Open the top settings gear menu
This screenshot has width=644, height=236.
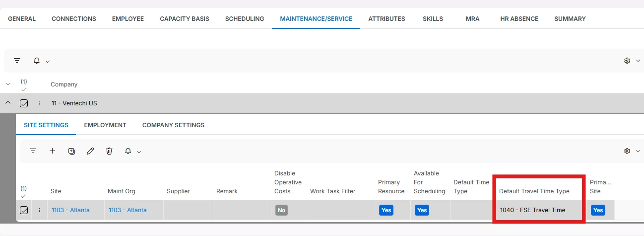[627, 61]
